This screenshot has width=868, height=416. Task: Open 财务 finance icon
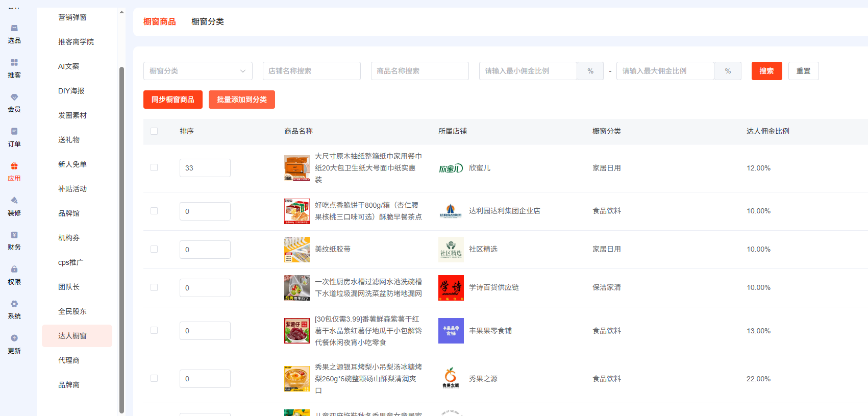click(x=14, y=235)
